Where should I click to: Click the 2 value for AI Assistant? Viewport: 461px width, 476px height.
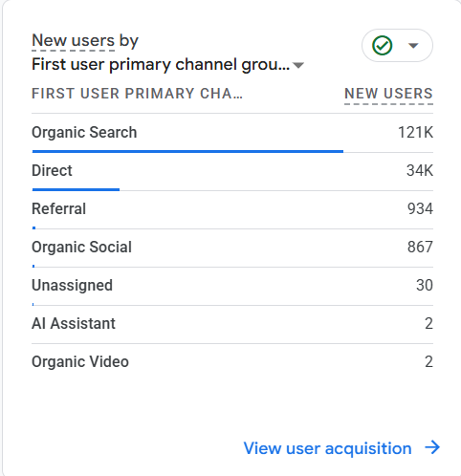[x=429, y=323]
